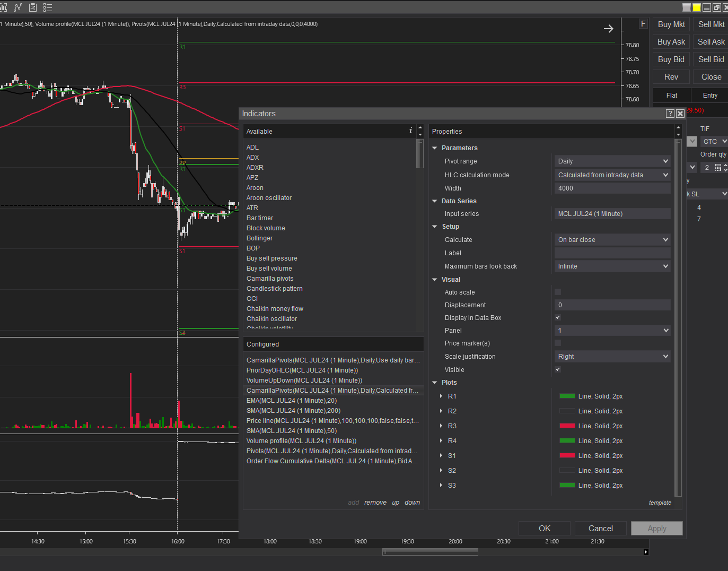Image resolution: width=728 pixels, height=571 pixels.
Task: Click the bar chart icon in chart toolbar
Action: (x=4, y=7)
